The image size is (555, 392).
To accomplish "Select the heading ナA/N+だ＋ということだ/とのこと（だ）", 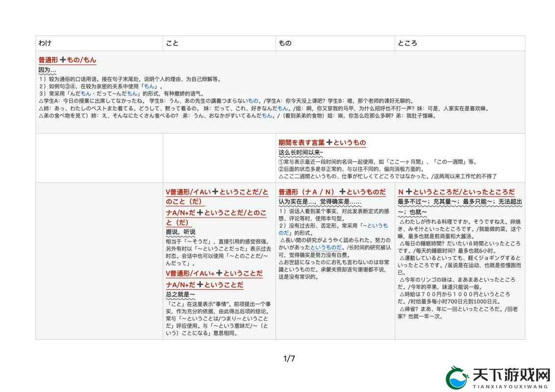I will pos(216,217).
